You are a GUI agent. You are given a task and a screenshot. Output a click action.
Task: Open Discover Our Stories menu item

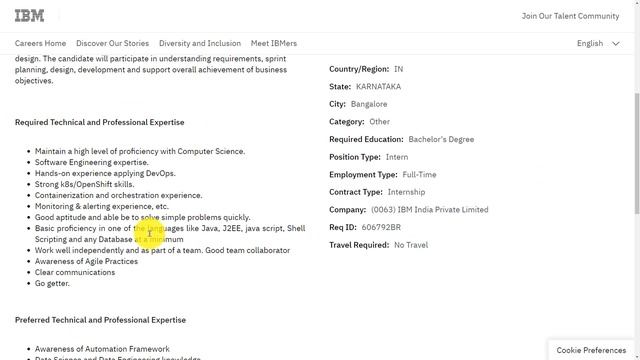[113, 43]
